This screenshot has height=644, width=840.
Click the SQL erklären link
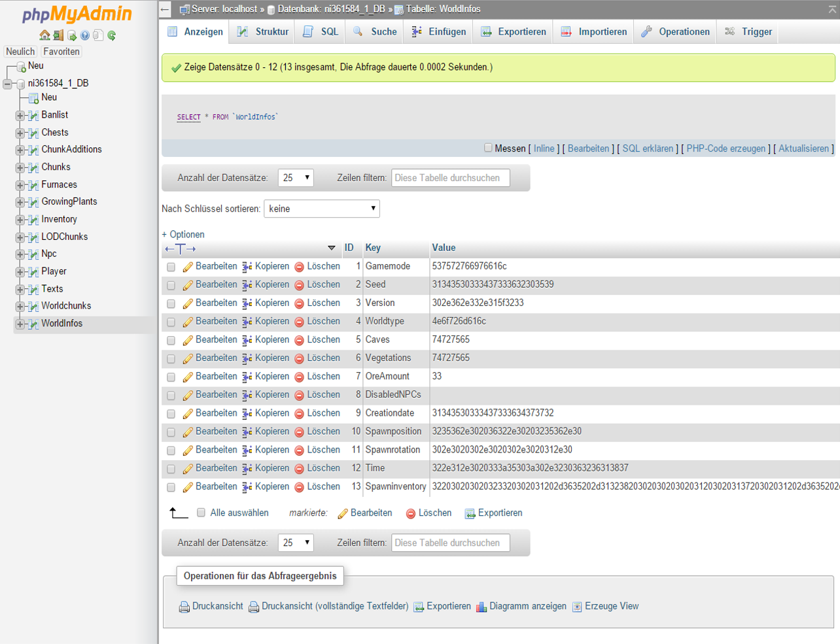pos(648,148)
